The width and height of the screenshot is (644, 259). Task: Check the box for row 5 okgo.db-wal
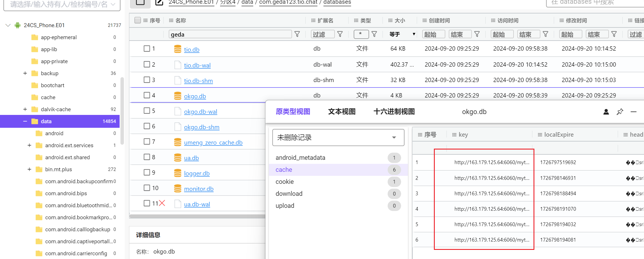click(147, 111)
